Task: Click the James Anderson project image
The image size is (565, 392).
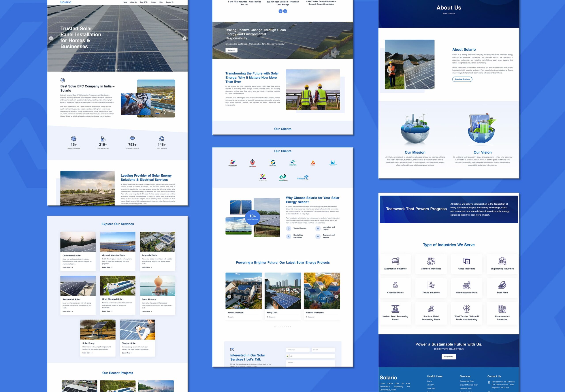Action: tap(244, 291)
